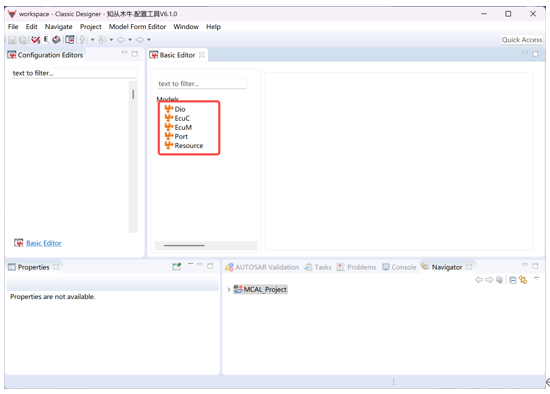Minimize the Navigator panel
Screen dimensions: 550x394
tap(525, 265)
